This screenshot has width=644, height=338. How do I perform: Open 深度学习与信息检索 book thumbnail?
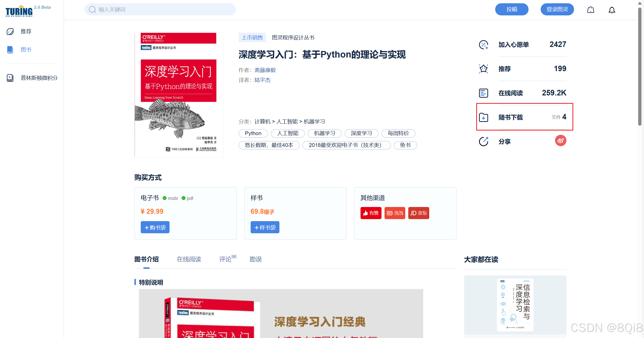click(x=515, y=305)
